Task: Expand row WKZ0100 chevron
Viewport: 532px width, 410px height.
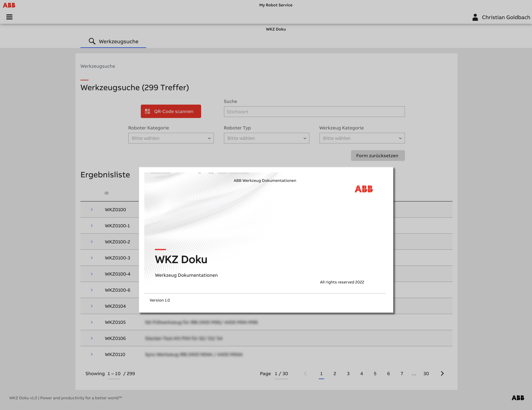Action: (x=92, y=210)
